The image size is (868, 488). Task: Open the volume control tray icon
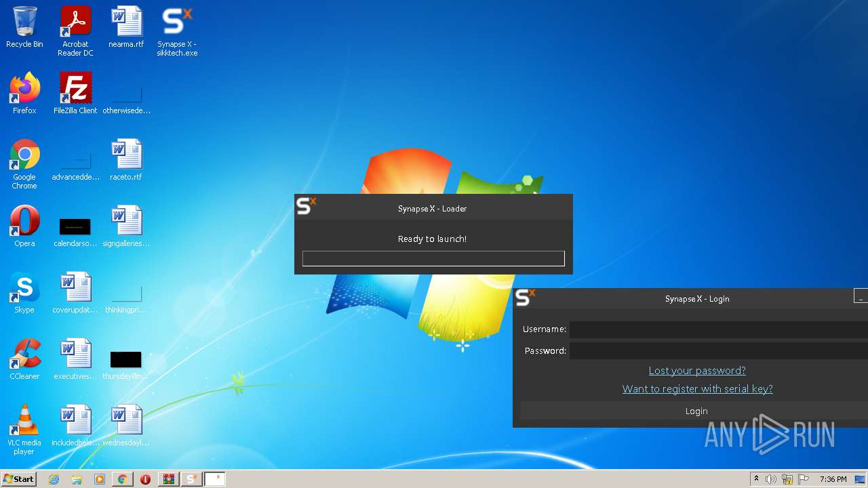771,479
